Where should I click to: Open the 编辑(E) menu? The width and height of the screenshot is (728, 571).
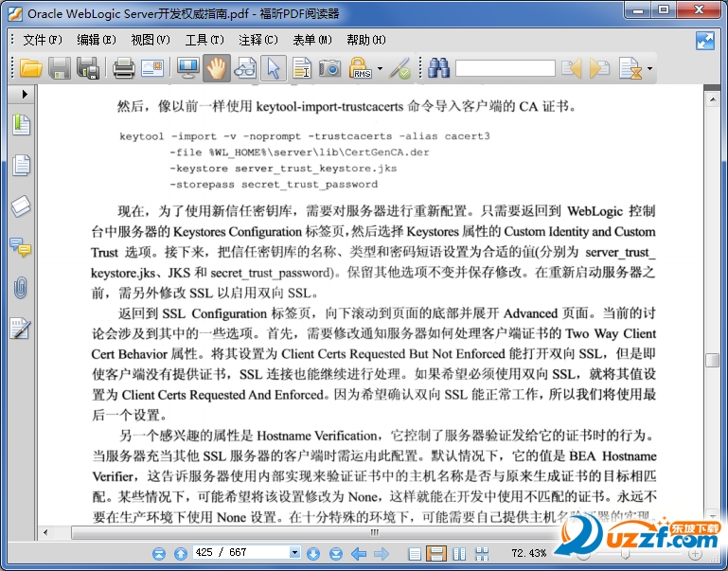97,40
